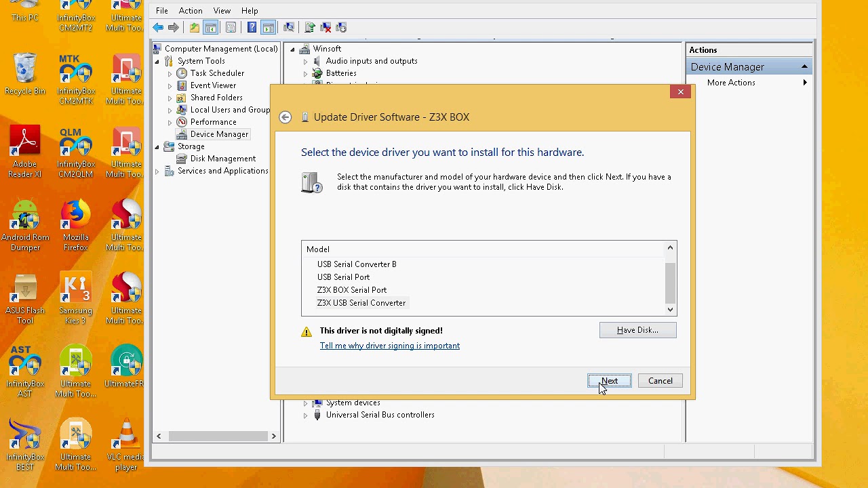The image size is (868, 488).
Task: Toggle Show/Hide Action Pane toolbar icon
Action: pyautogui.click(x=268, y=27)
